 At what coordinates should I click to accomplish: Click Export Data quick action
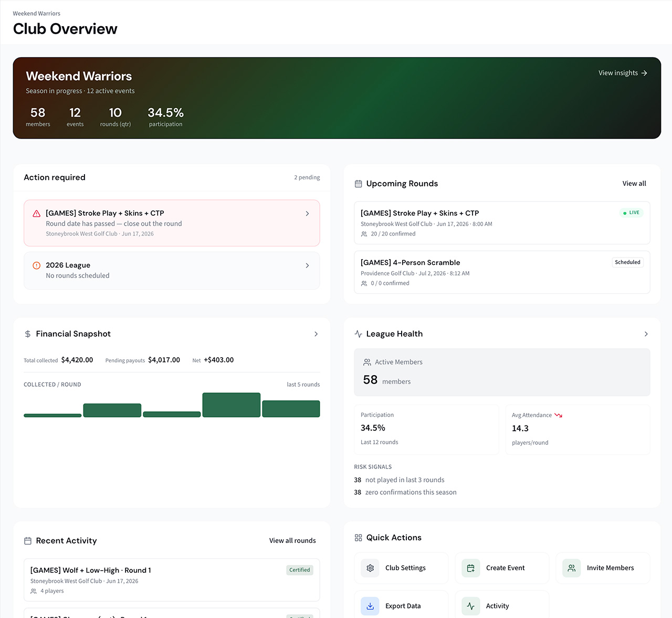pos(401,606)
